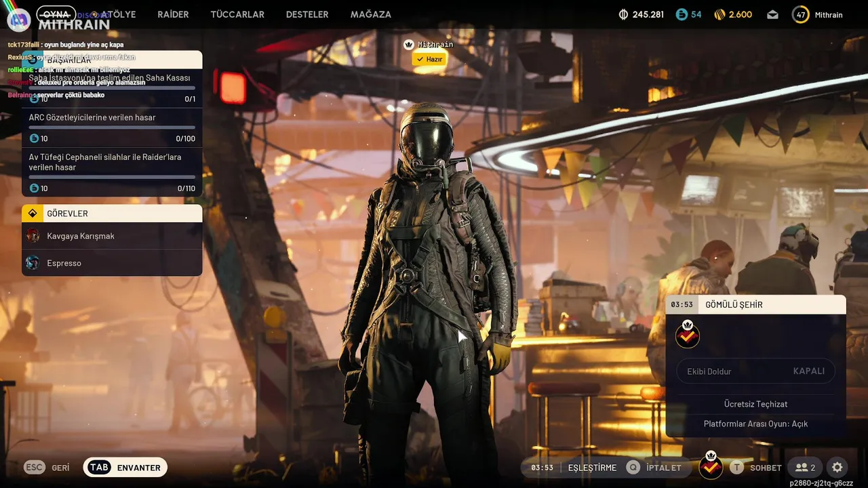Click the blue token icon beside 54
The width and height of the screenshot is (868, 488).
[x=682, y=14]
